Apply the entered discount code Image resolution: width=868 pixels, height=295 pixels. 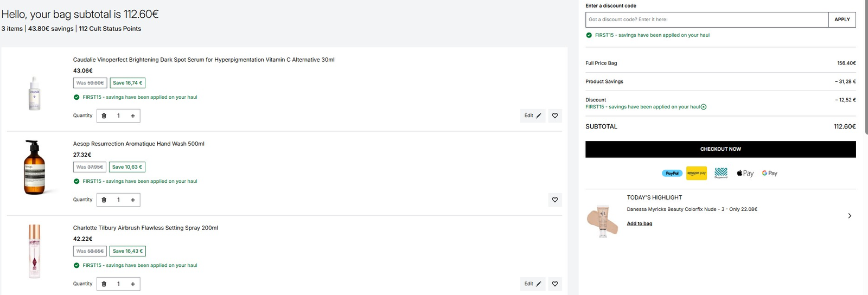coord(842,20)
